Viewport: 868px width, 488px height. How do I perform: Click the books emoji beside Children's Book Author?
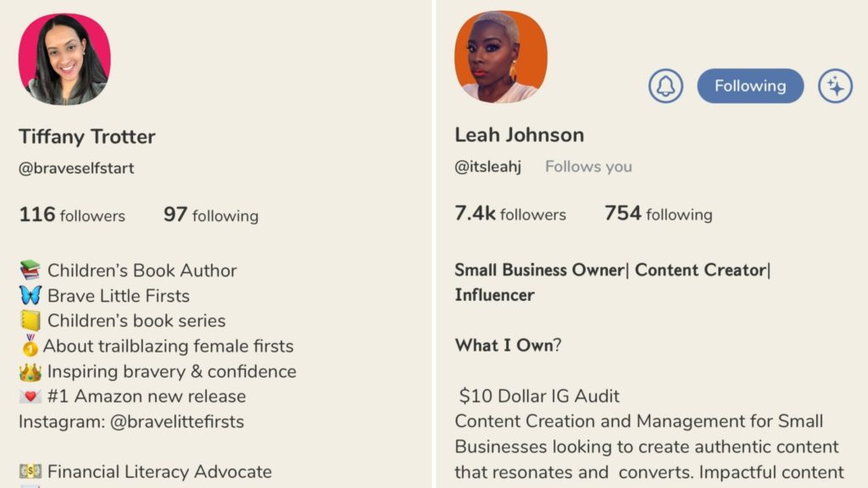[30, 271]
